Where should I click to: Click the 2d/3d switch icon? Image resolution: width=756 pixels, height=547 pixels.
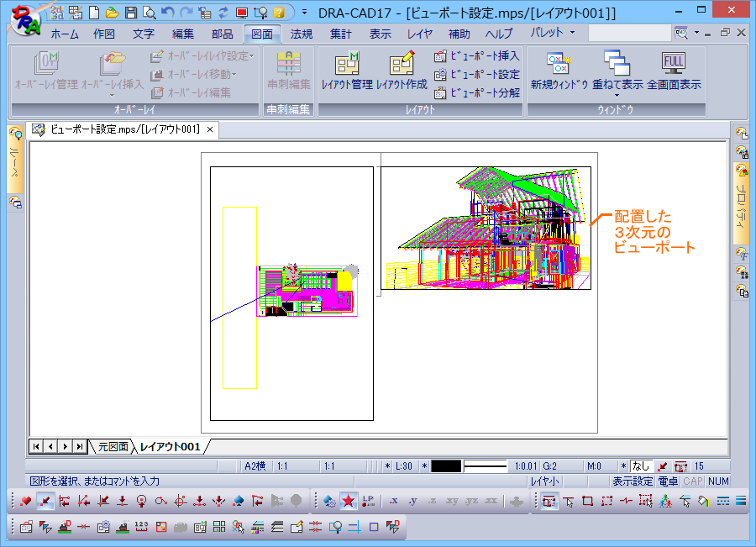57,13
